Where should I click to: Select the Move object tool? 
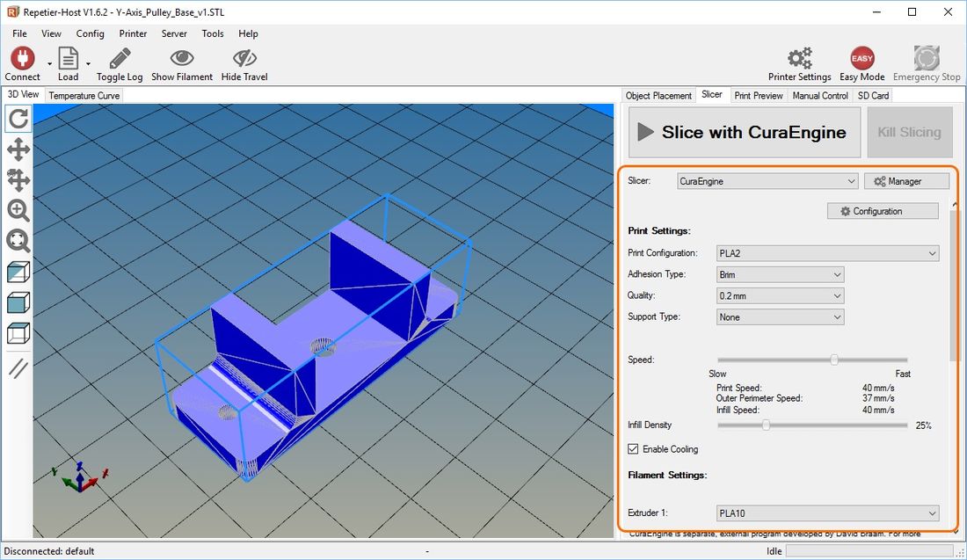[x=18, y=179]
